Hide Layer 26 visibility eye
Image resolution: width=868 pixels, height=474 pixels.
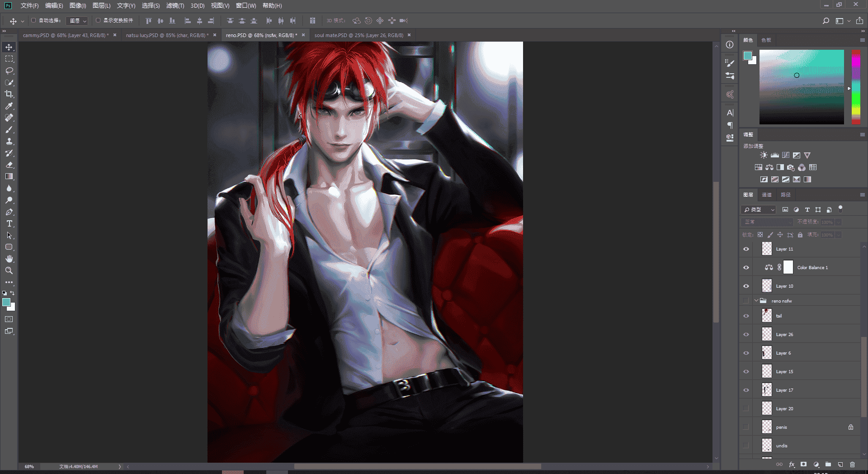coord(746,335)
